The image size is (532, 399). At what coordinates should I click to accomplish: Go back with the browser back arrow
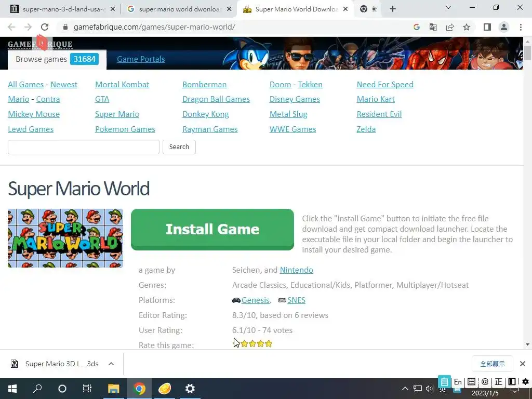click(11, 27)
